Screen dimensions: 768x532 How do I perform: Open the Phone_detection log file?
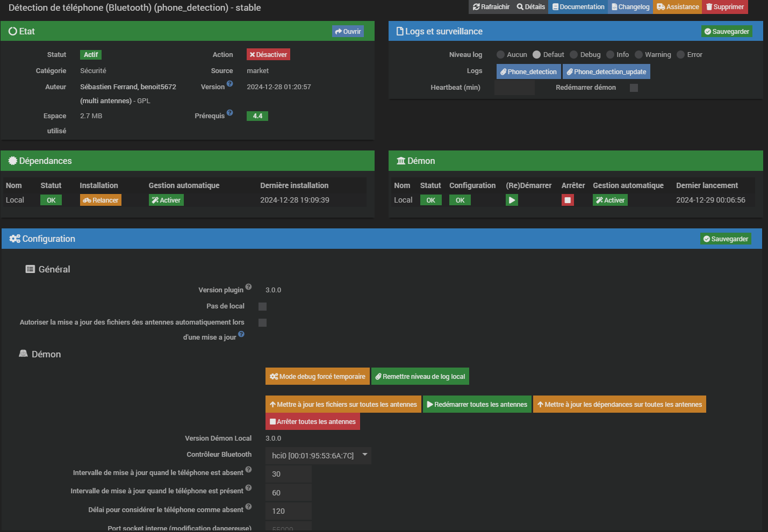point(528,71)
